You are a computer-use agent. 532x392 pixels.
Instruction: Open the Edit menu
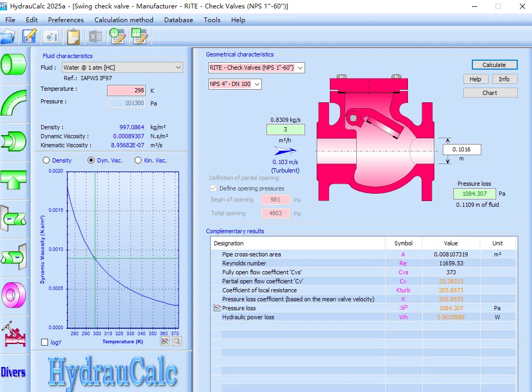32,20
